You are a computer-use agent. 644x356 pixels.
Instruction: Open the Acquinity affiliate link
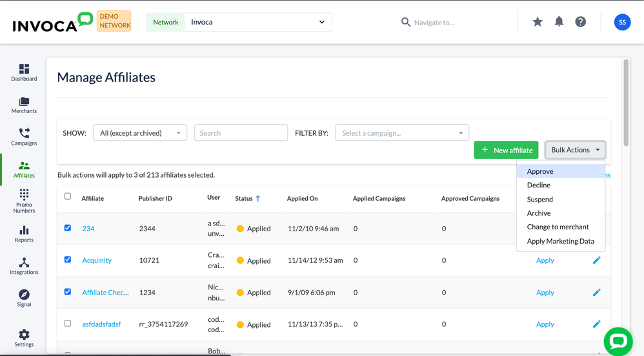coord(97,260)
